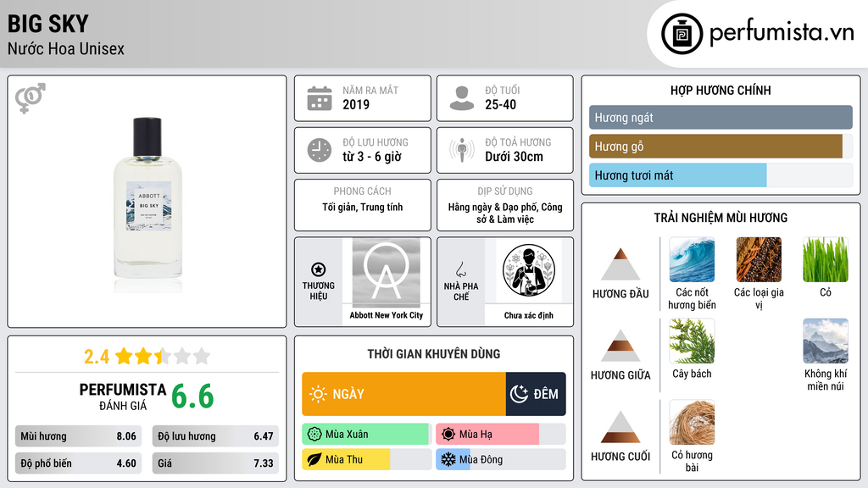This screenshot has width=868, height=488.
Task: Click the BIG SKY title heading
Action: 48,24
